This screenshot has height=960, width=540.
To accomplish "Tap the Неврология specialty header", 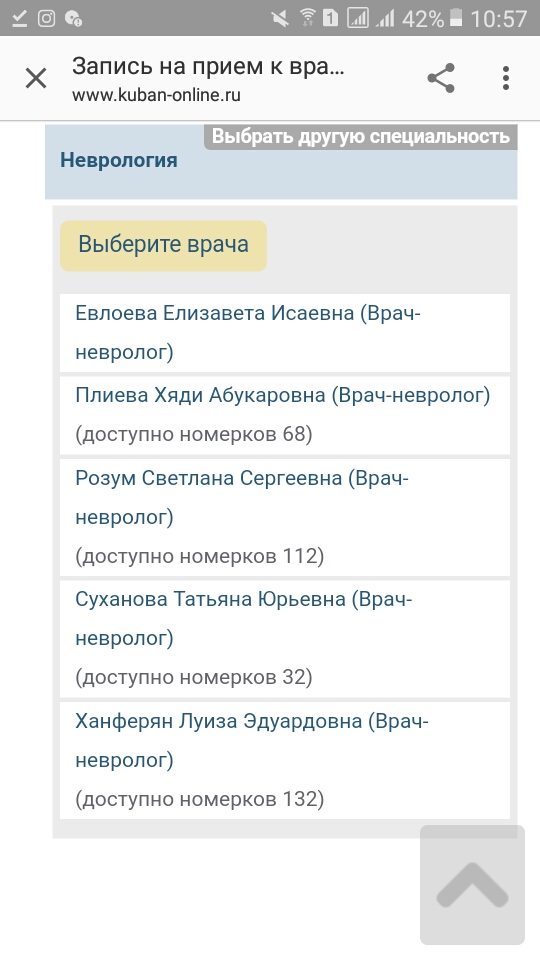I will 119,160.
